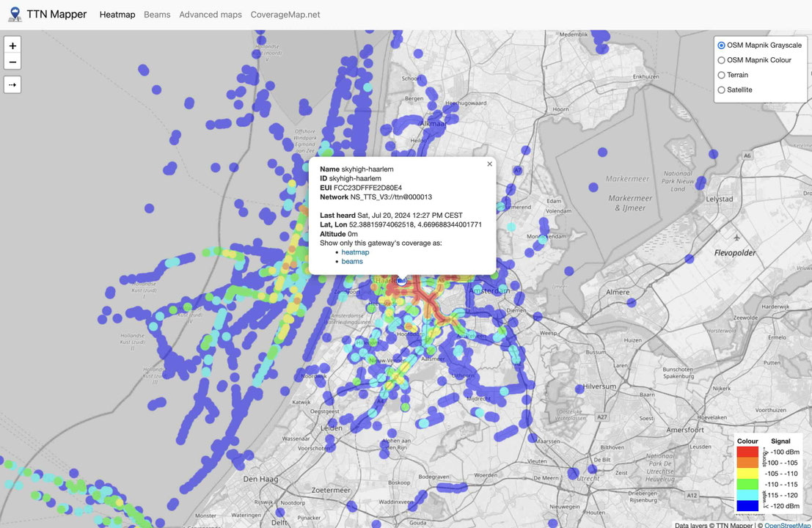
Task: Go to CoverageMap.net link in navbar
Action: [x=285, y=15]
